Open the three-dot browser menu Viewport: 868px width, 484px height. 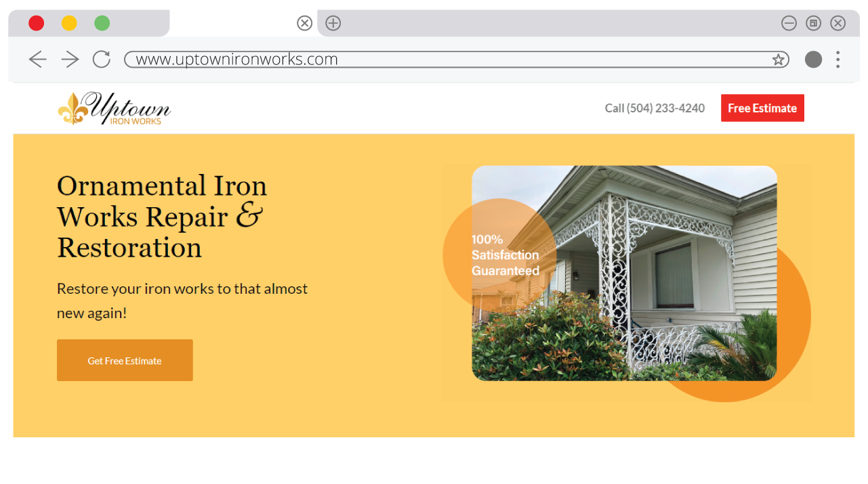(838, 60)
